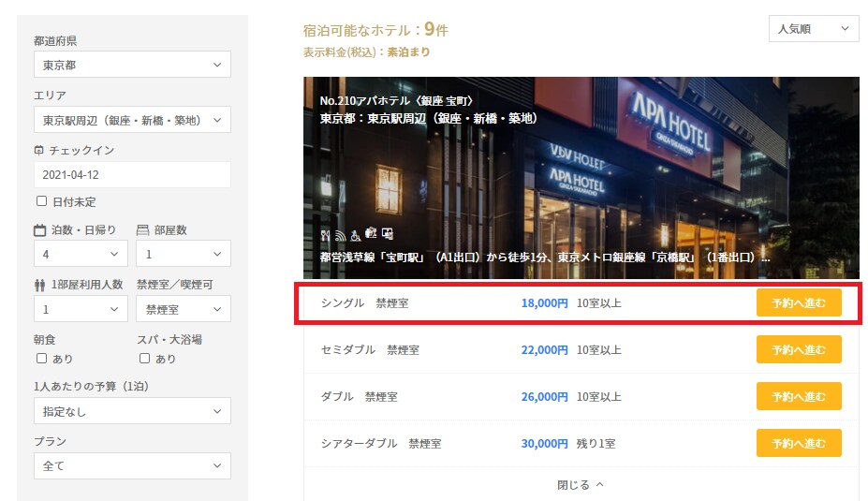Open the 1人あたりの予算 dropdown 指定なし
Viewport: 868px width, 501px height.
(132, 411)
